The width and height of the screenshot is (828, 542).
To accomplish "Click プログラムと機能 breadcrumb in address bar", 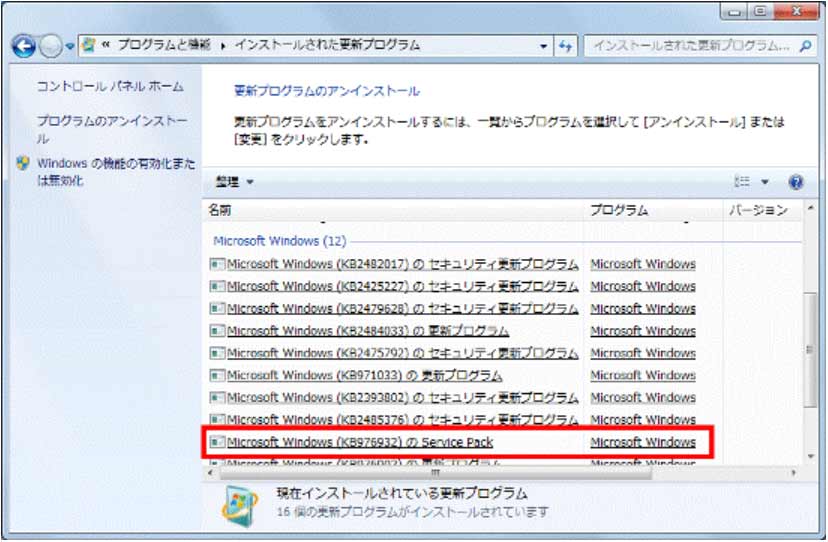I will click(164, 45).
